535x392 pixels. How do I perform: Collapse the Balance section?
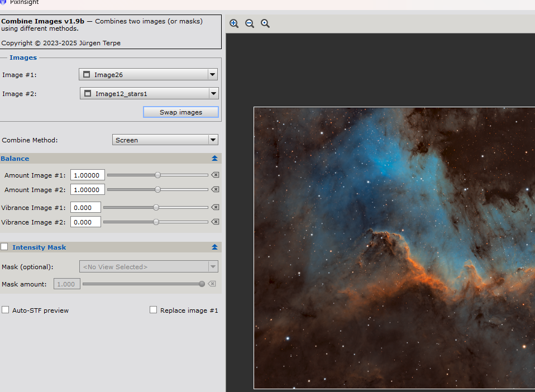coord(214,158)
